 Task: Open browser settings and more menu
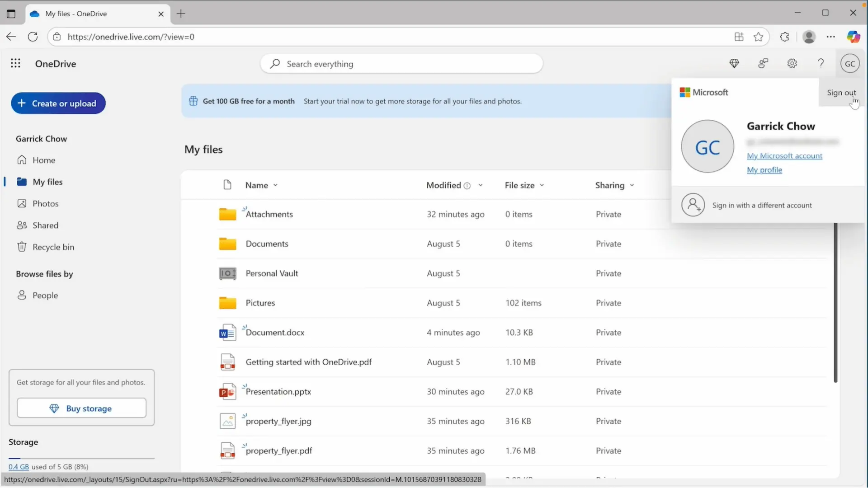[831, 37]
